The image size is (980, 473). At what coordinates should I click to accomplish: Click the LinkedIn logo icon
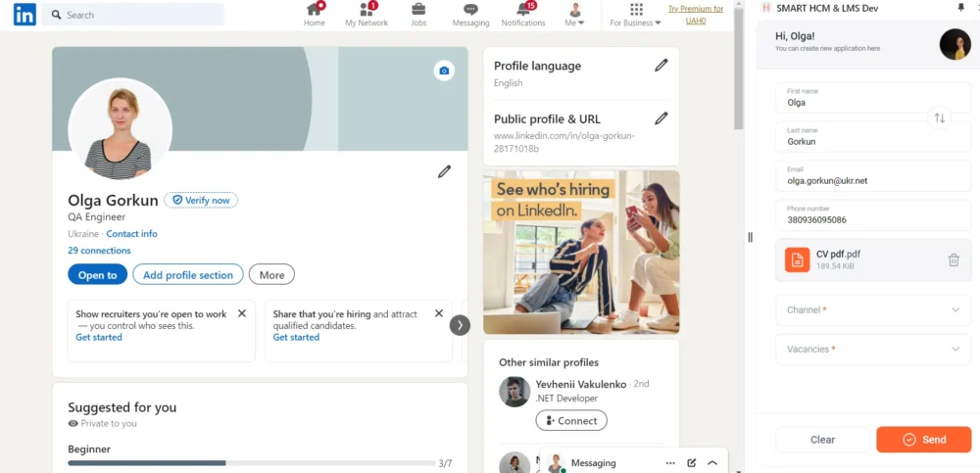coord(24,14)
